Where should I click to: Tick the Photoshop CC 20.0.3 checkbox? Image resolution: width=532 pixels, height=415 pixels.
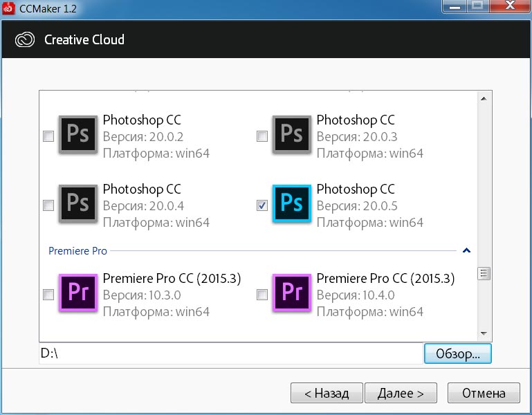coord(262,136)
